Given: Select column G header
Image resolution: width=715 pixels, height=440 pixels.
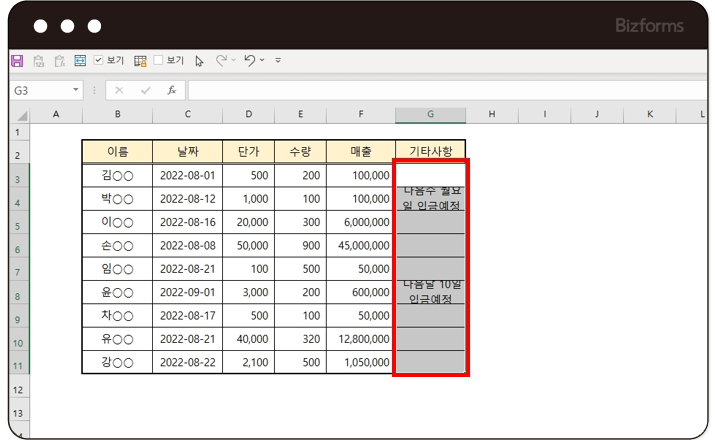Looking at the screenshot, I should click(430, 115).
